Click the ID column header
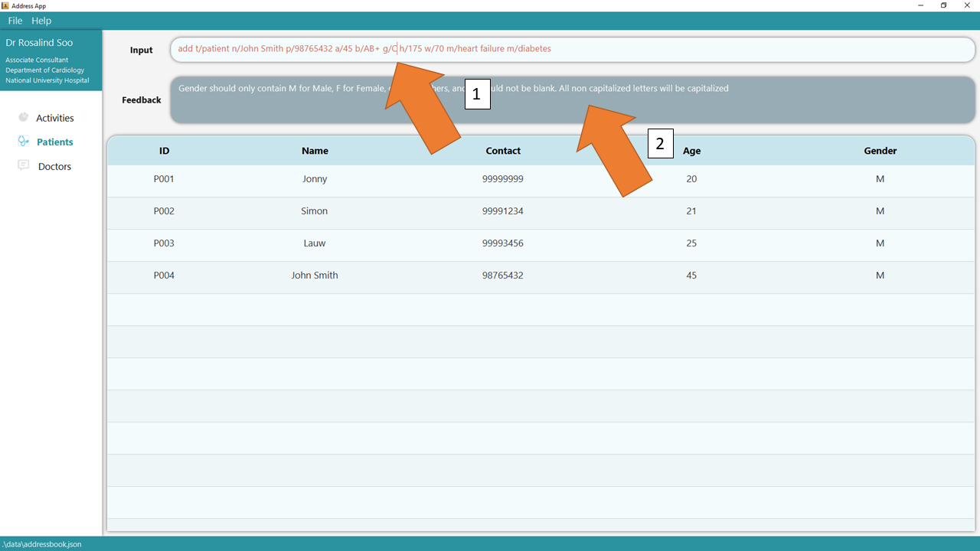Image resolution: width=980 pixels, height=551 pixels. tap(164, 151)
